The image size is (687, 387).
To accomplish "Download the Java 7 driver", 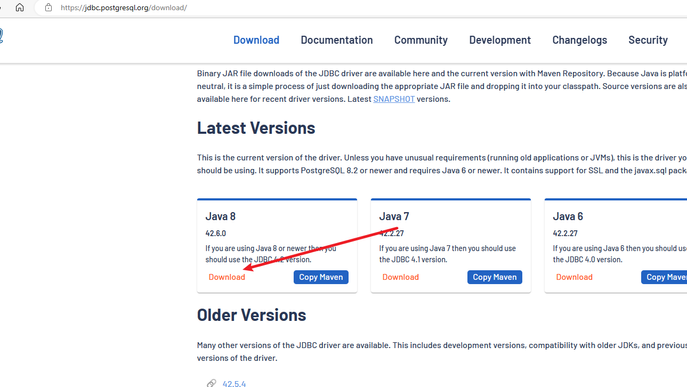I will pos(400,277).
